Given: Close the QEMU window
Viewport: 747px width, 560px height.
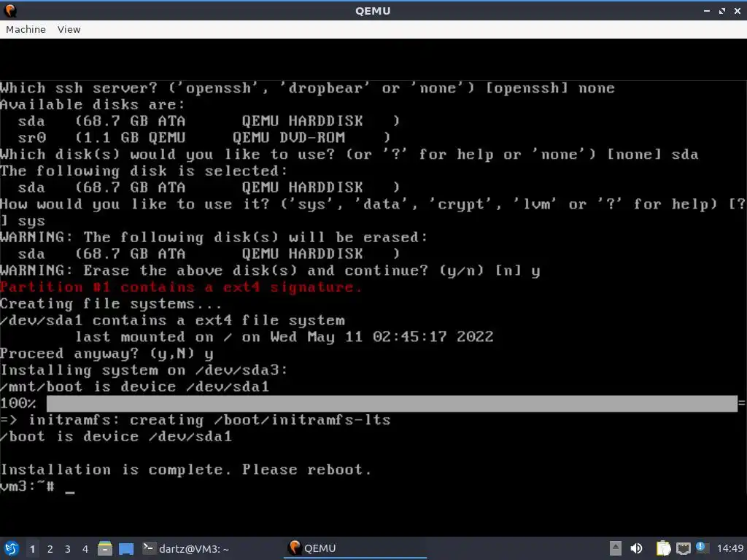Looking at the screenshot, I should click(737, 10).
